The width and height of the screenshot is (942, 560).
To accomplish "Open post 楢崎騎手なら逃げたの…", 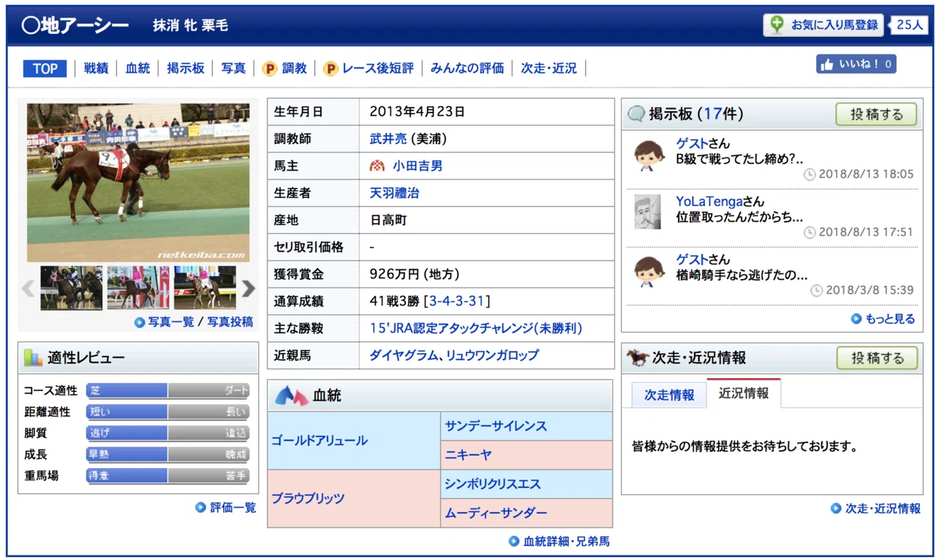I will [x=742, y=275].
